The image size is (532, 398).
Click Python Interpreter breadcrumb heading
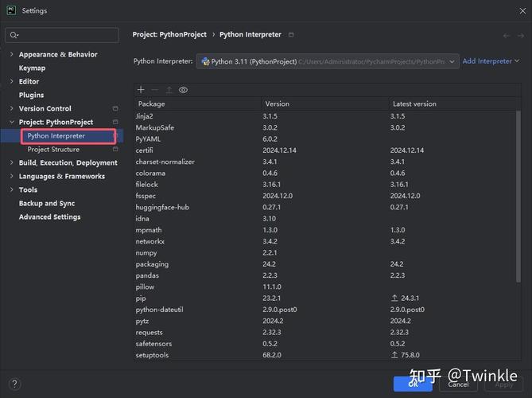click(x=250, y=35)
